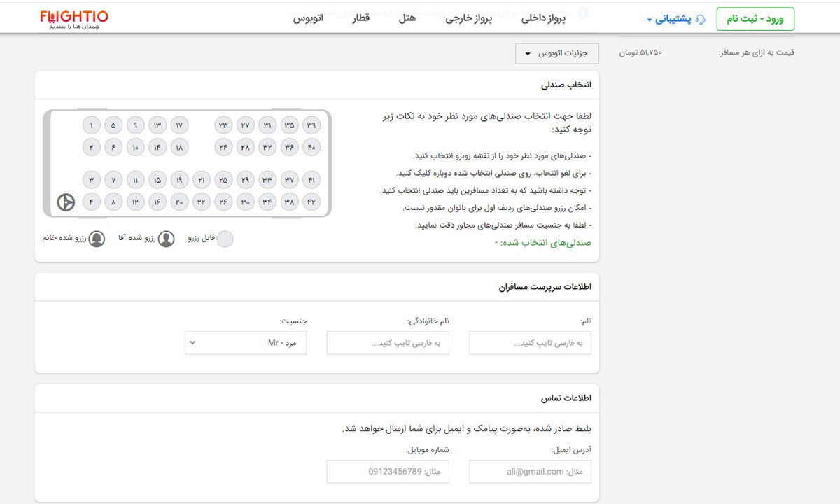This screenshot has height=504, width=840.
Task: Toggle seat 40 in the seat map
Action: click(x=311, y=147)
